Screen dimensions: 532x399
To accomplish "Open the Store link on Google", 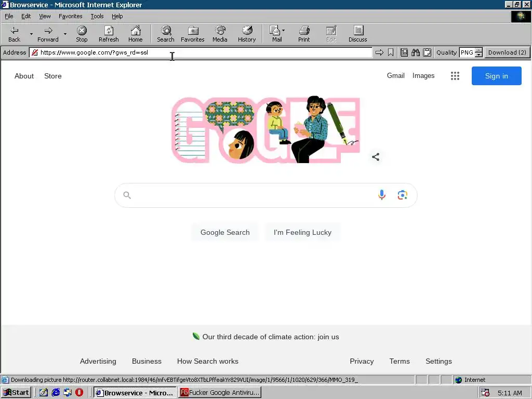I will pos(53,76).
